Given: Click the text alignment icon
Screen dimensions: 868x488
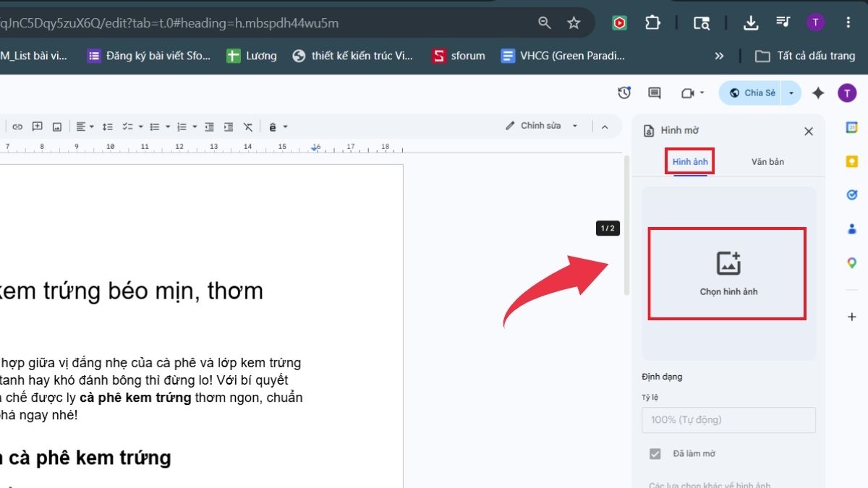Looking at the screenshot, I should [x=81, y=127].
